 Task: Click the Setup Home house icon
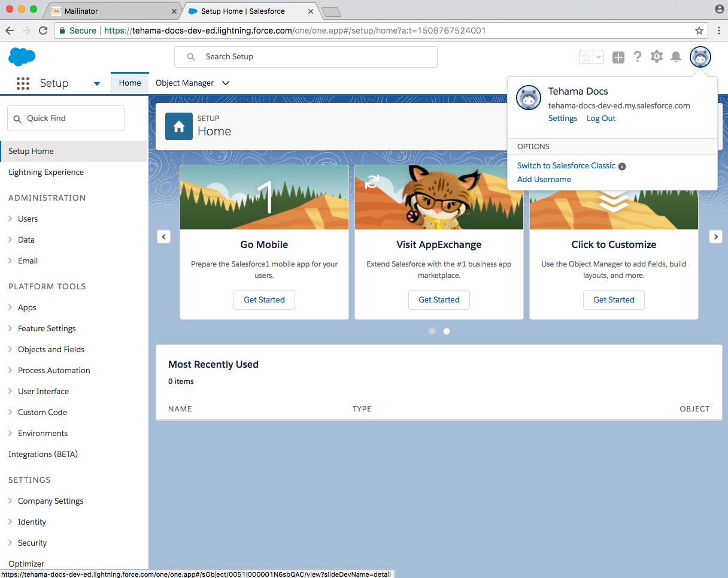pyautogui.click(x=179, y=126)
